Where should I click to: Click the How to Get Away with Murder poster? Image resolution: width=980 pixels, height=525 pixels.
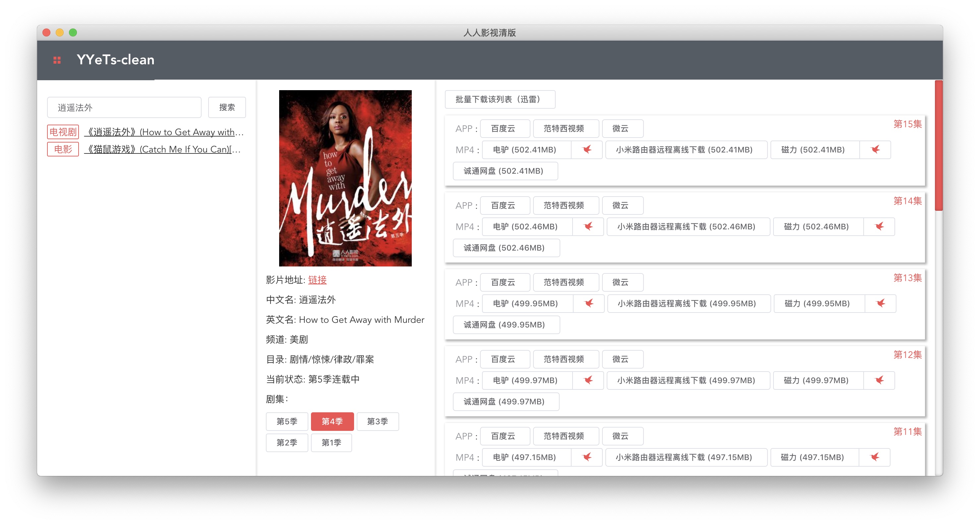pos(345,178)
